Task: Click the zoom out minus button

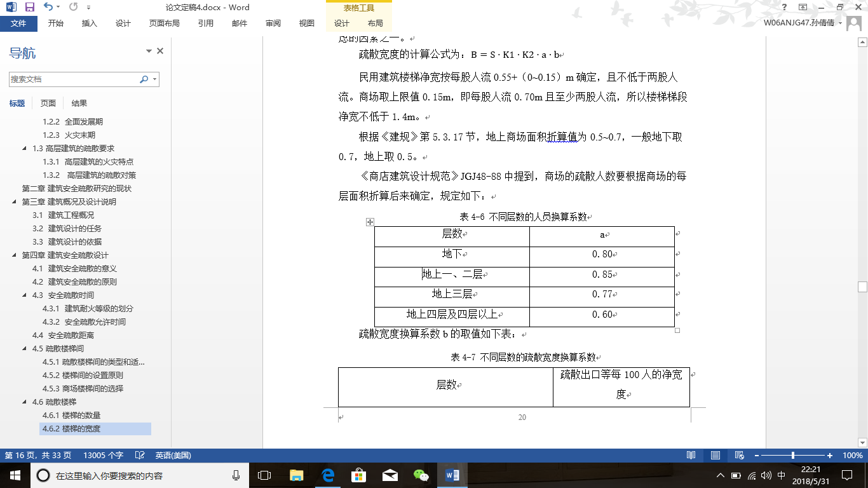Action: (x=756, y=456)
